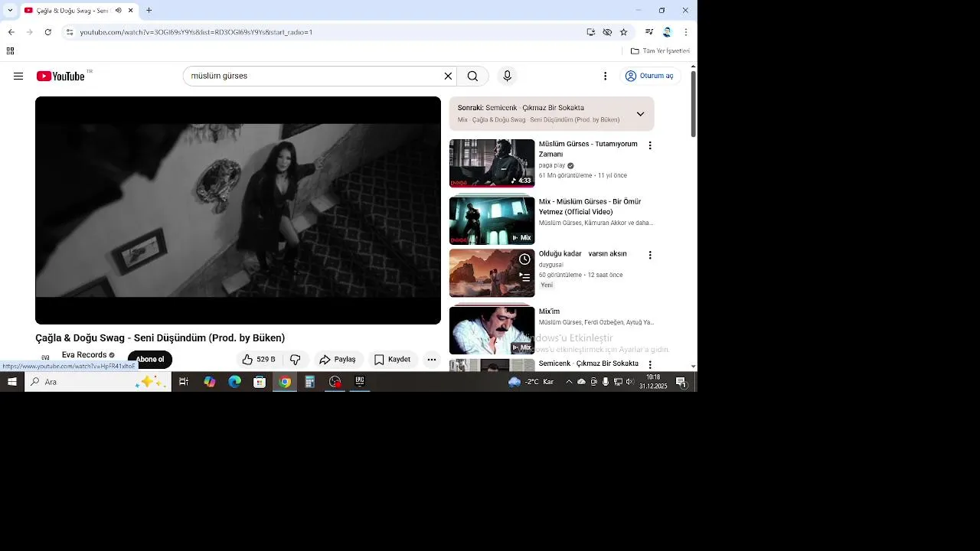The height and width of the screenshot is (551, 980).
Task: Open the taskbar volume control
Action: 630,382
